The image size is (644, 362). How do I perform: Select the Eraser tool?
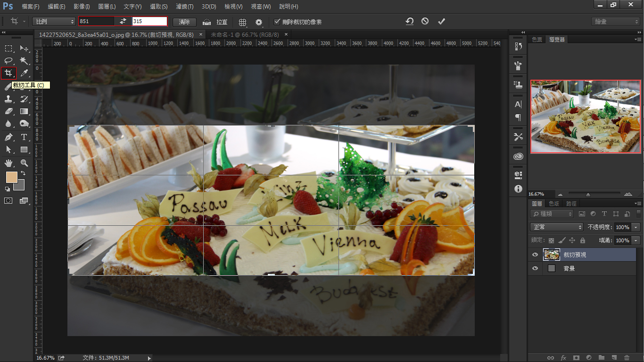click(8, 111)
